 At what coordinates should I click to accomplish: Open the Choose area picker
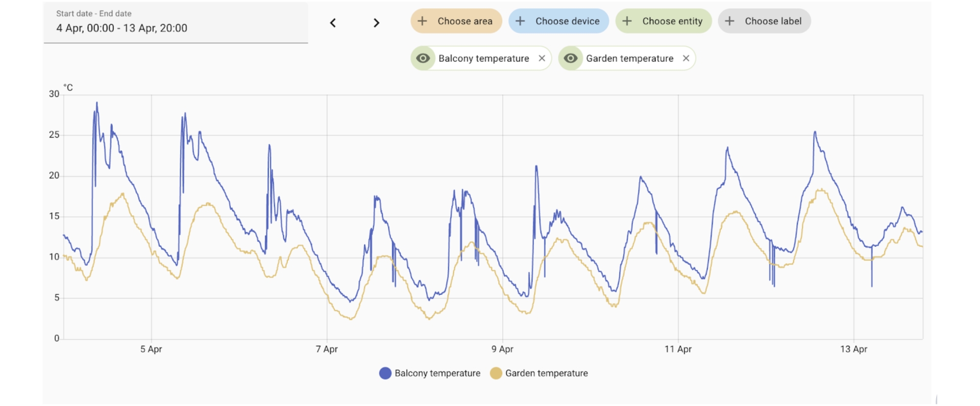[x=464, y=21]
